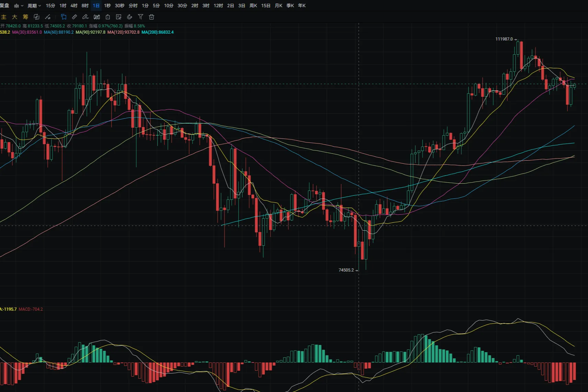Choose the 周K weekly timeframe
The image size is (588, 392).
coord(253,5)
